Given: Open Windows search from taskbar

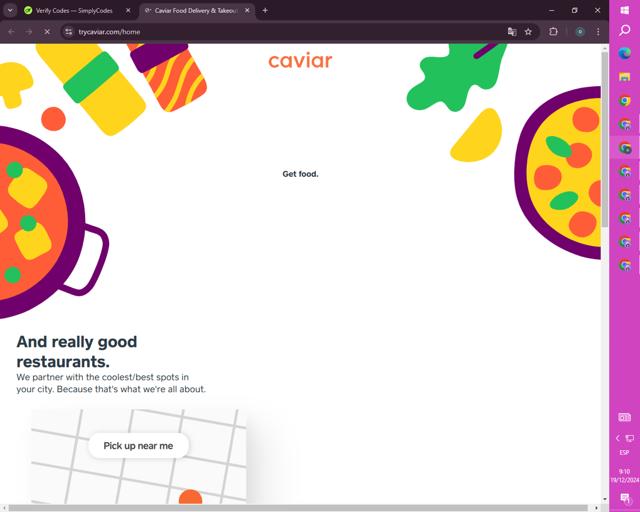Looking at the screenshot, I should (624, 30).
